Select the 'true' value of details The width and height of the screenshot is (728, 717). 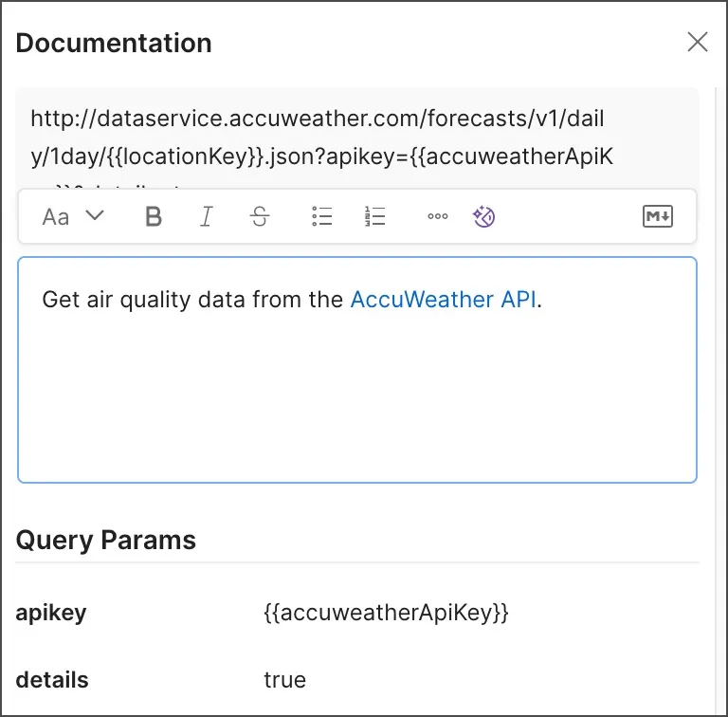tap(285, 680)
